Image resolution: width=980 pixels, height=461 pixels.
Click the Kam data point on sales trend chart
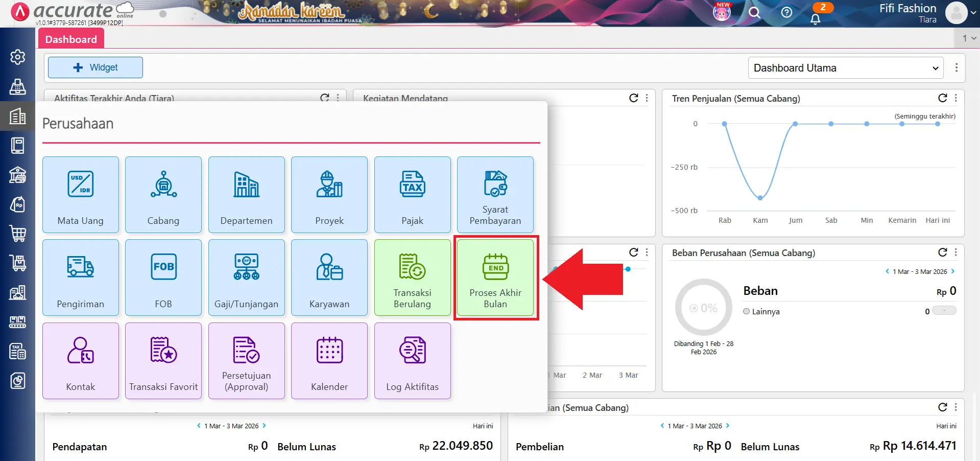760,198
